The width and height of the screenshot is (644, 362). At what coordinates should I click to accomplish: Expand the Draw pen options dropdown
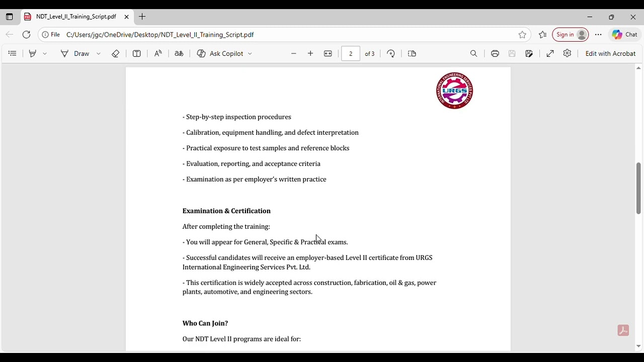coord(99,53)
